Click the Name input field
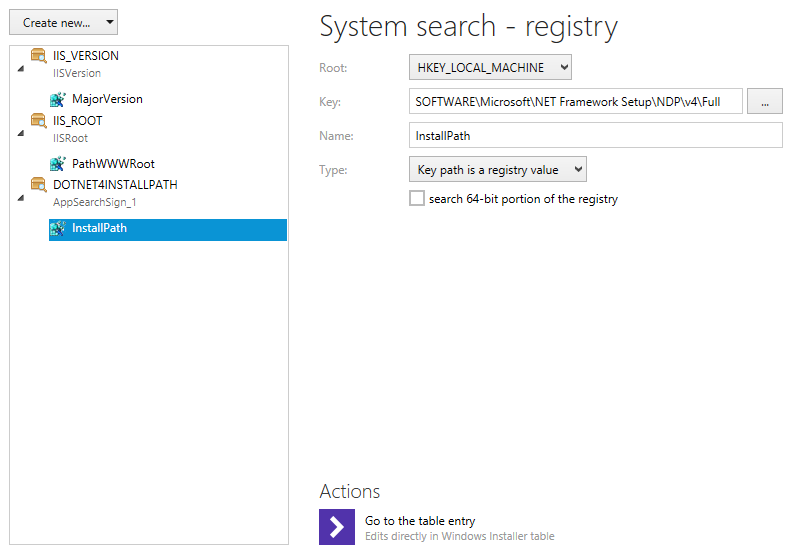The width and height of the screenshot is (793, 553). [x=595, y=136]
